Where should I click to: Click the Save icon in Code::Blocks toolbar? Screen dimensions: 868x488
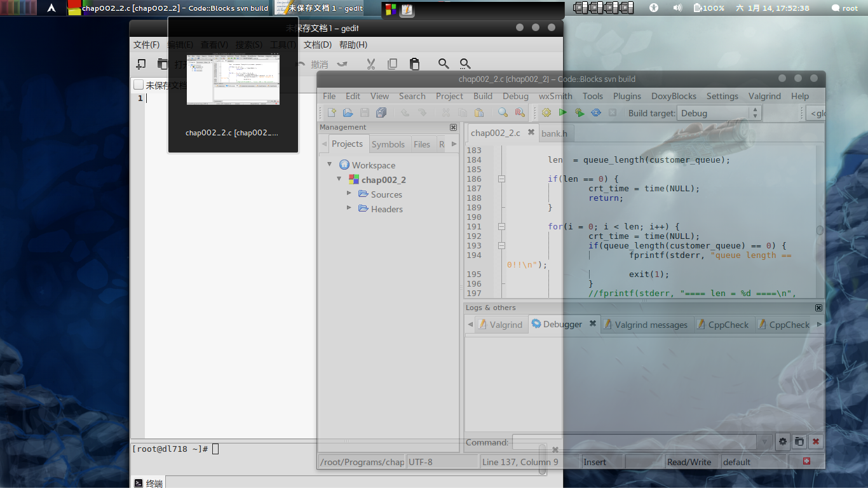[x=365, y=112]
